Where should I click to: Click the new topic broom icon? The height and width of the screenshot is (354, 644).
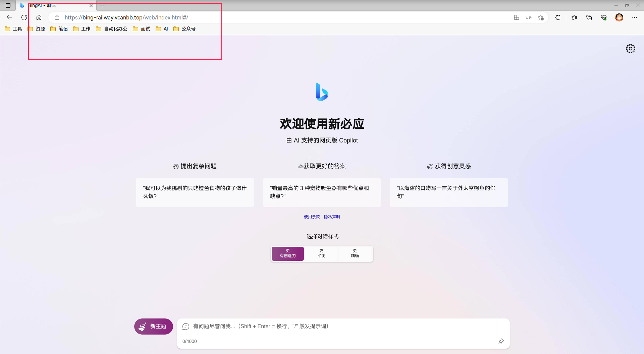tap(142, 326)
